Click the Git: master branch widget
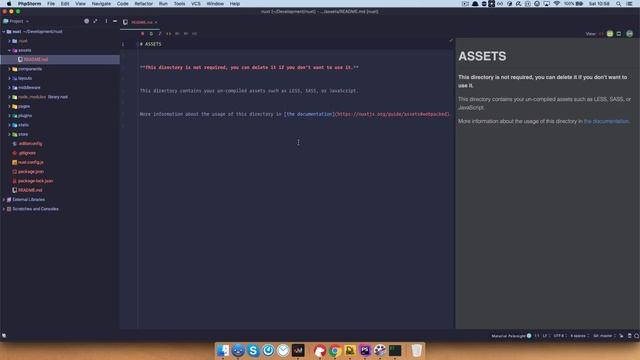640x360 pixels. (603, 336)
